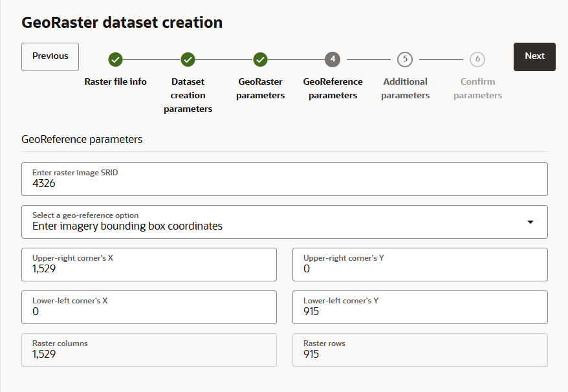Image resolution: width=568 pixels, height=392 pixels.
Task: Click the Upper-right corner's Y field
Action: pos(421,264)
